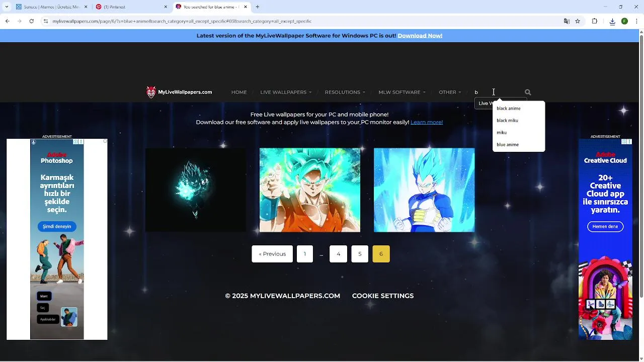The image size is (644, 362).
Task: Go to page 1
Action: pyautogui.click(x=305, y=254)
